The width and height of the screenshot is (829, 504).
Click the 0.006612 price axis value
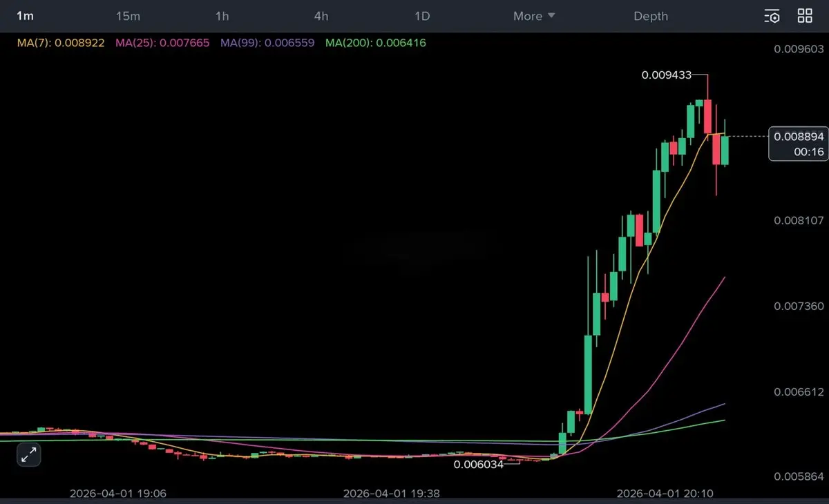click(x=799, y=391)
